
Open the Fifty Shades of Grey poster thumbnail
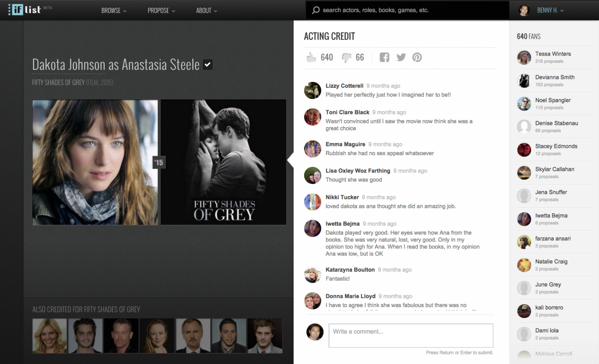223,162
